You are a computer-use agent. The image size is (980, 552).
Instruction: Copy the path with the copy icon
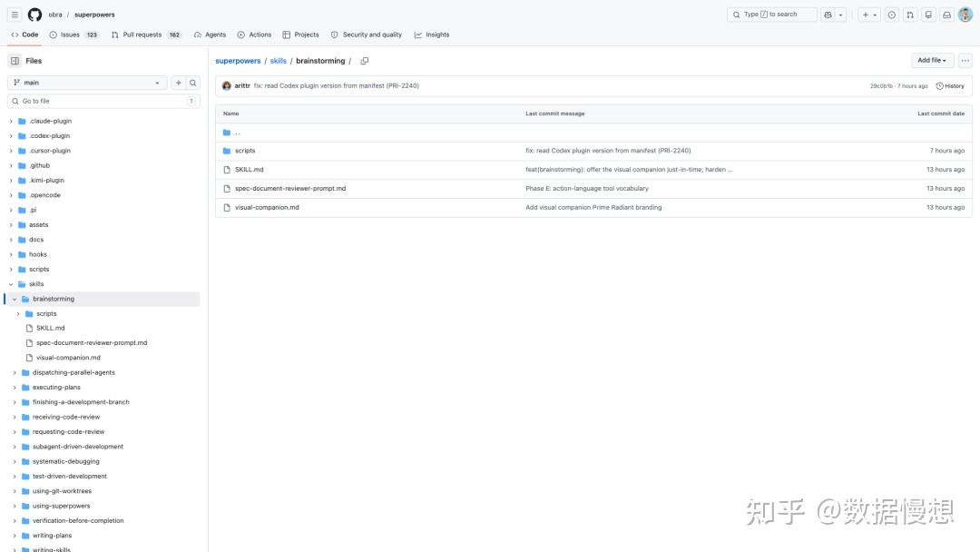(x=365, y=61)
